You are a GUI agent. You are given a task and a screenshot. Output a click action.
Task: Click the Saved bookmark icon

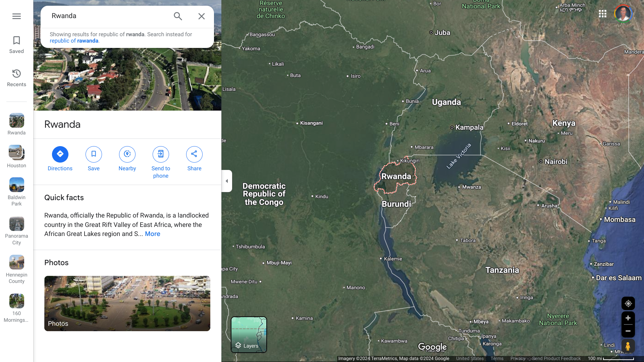click(x=16, y=41)
